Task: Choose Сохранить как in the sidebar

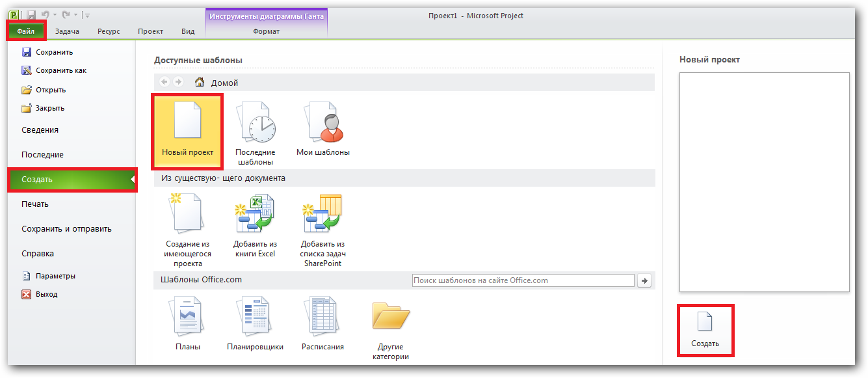Action: point(54,70)
